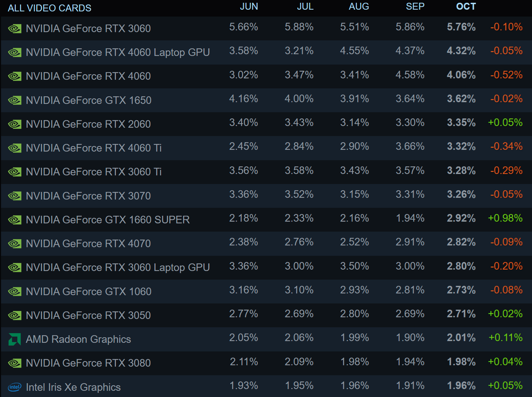
Task: Click the Intel logo beside Iris Xe Graphics
Action: (x=14, y=387)
